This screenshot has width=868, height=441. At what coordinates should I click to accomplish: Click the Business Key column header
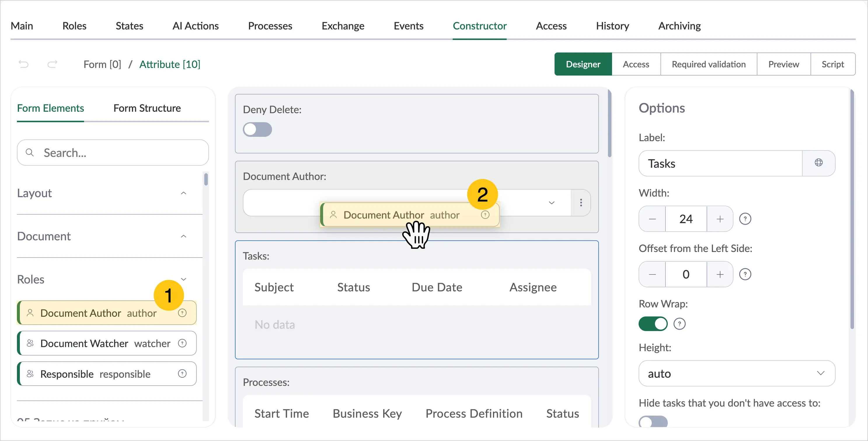(x=367, y=413)
